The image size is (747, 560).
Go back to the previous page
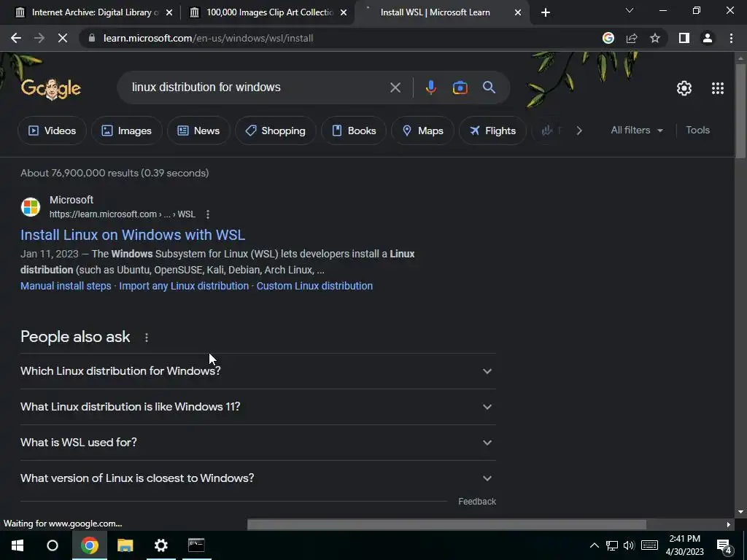pyautogui.click(x=16, y=38)
